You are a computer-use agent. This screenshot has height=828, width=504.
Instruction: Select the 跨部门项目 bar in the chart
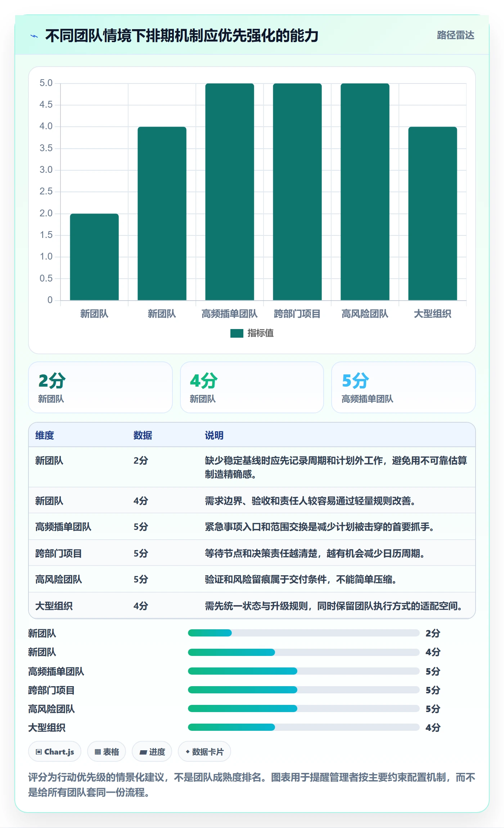click(297, 192)
